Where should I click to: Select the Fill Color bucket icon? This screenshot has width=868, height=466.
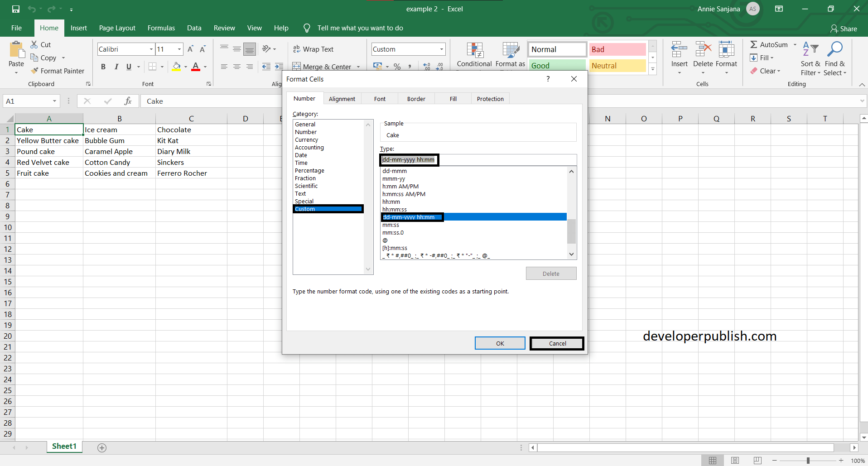coord(177,67)
